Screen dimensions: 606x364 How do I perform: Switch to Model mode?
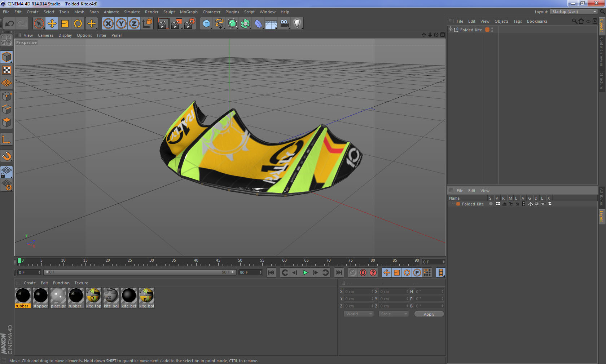click(6, 57)
